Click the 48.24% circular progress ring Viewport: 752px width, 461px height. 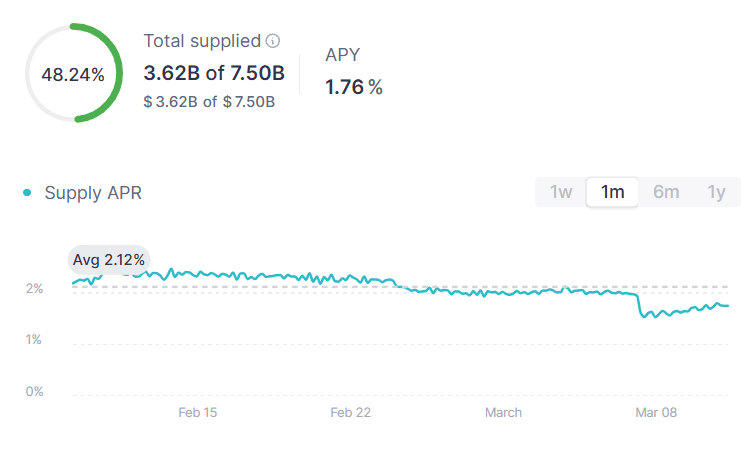point(73,74)
